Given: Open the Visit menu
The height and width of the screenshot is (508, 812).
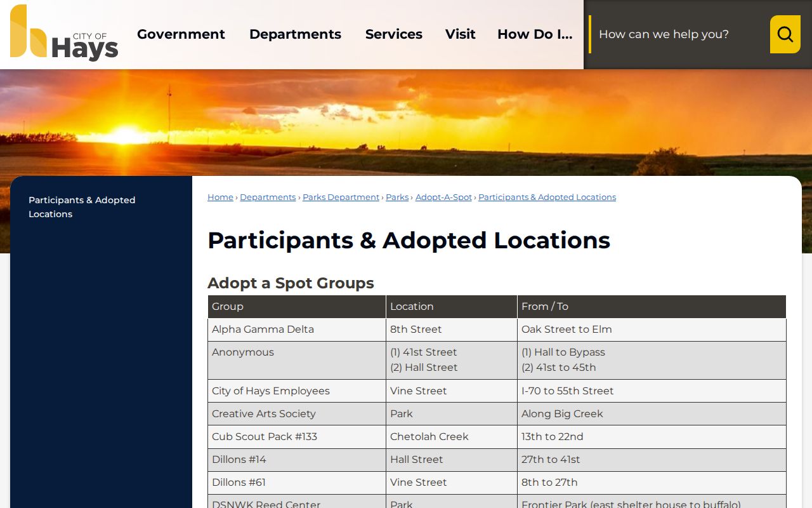Looking at the screenshot, I should click(461, 34).
